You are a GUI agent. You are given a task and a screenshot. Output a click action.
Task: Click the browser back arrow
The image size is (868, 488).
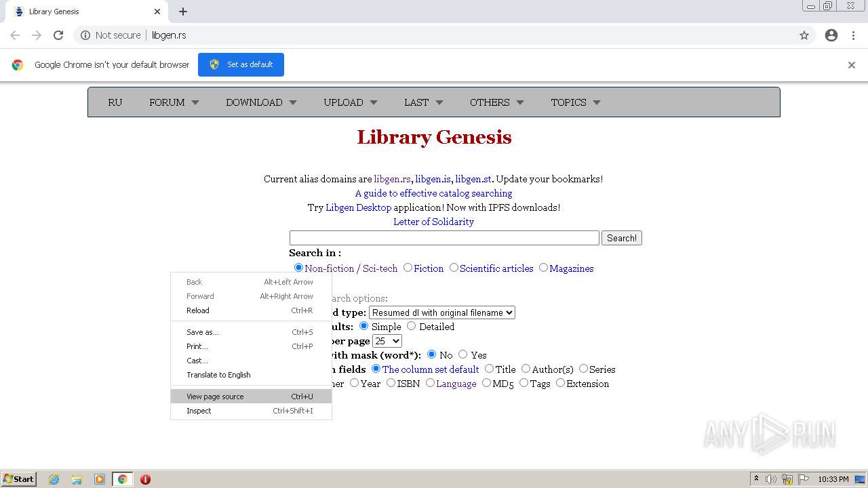15,35
